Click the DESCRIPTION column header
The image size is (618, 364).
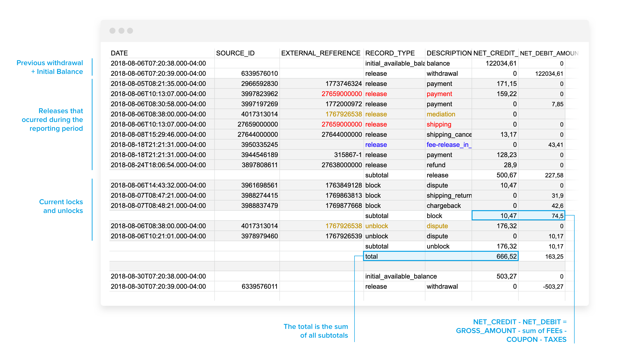pyautogui.click(x=449, y=53)
